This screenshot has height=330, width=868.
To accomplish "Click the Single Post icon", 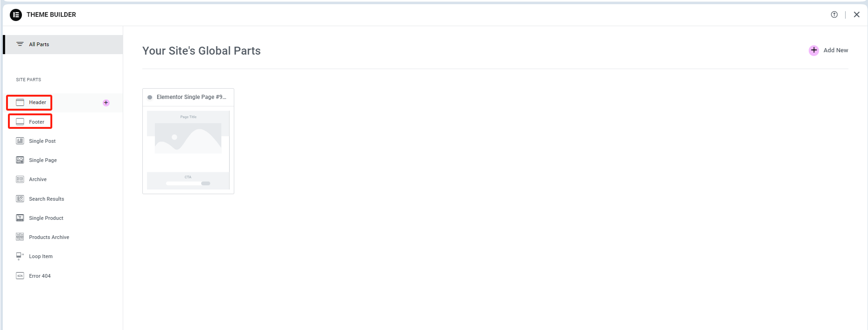I will (20, 141).
